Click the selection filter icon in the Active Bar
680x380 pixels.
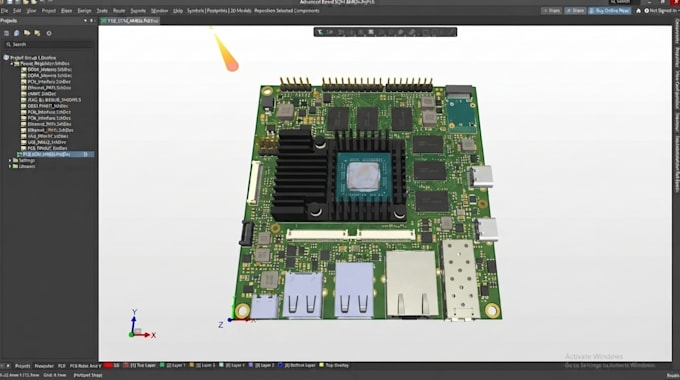click(320, 32)
